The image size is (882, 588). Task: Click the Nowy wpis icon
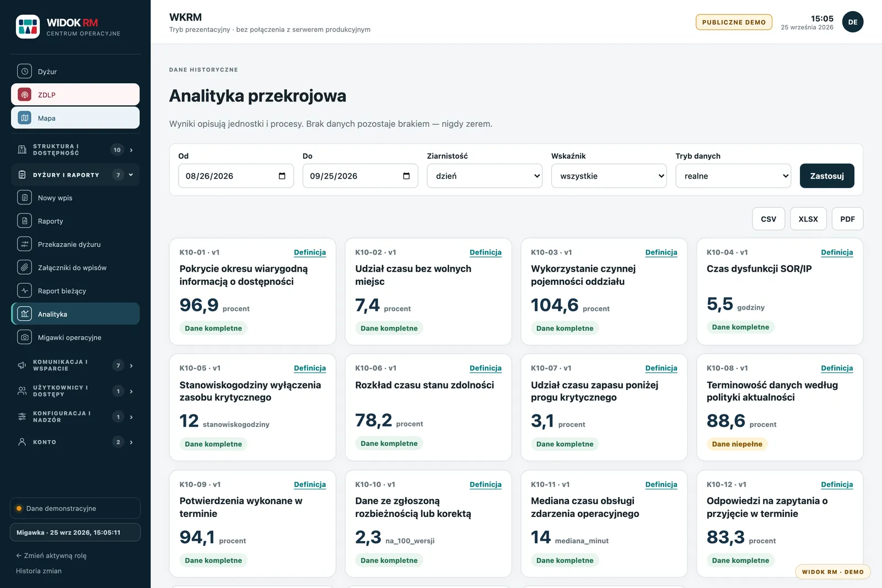tap(24, 198)
